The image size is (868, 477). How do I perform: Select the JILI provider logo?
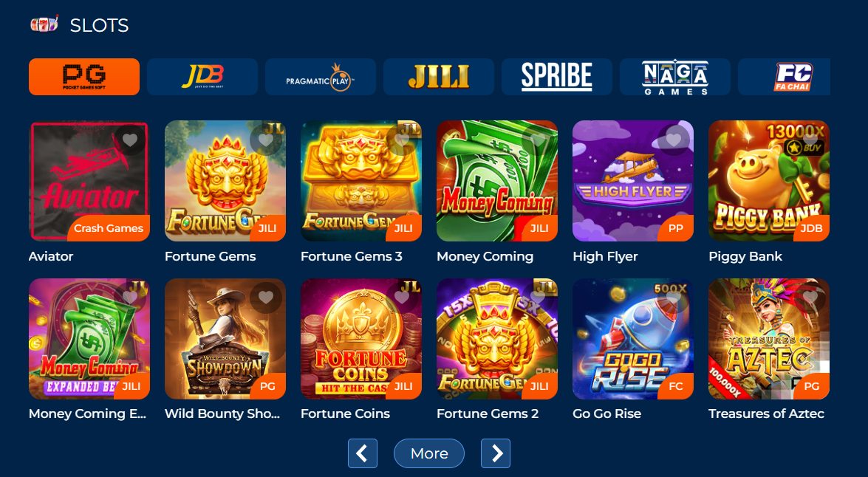(x=439, y=77)
